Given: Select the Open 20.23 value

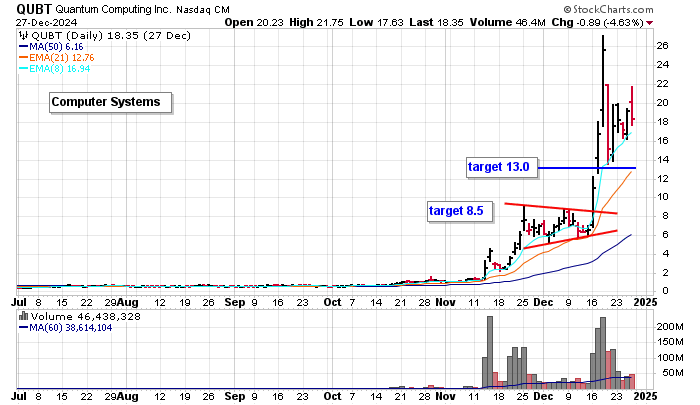Looking at the screenshot, I should click(x=254, y=22).
